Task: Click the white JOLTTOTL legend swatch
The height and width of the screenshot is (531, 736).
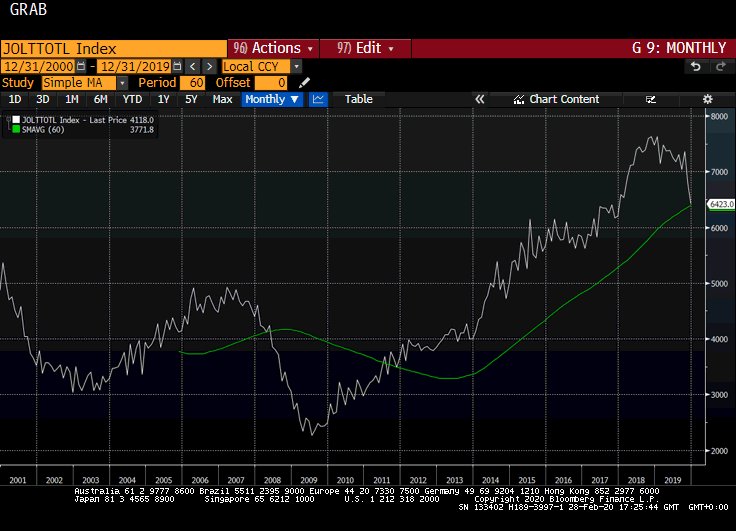Action: point(16,120)
